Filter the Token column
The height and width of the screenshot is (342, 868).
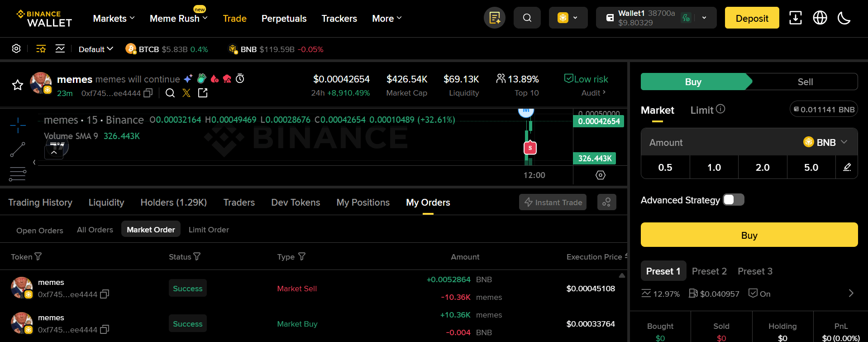coord(38,257)
